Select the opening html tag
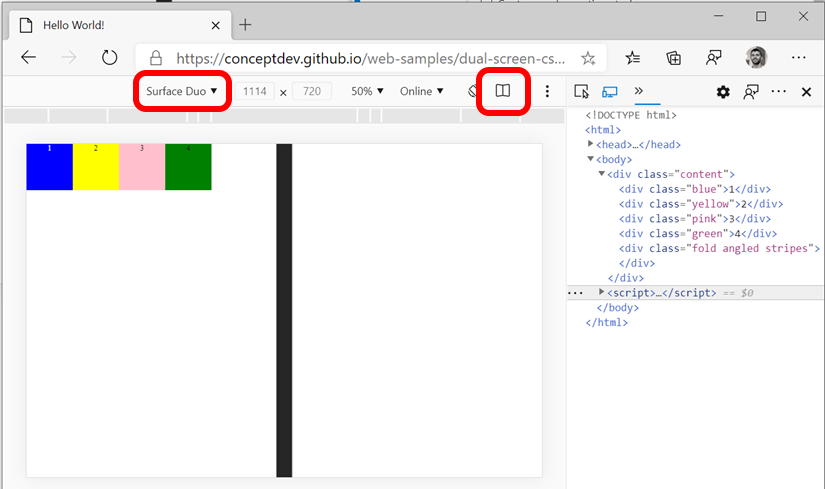The height and width of the screenshot is (489, 825). [603, 129]
